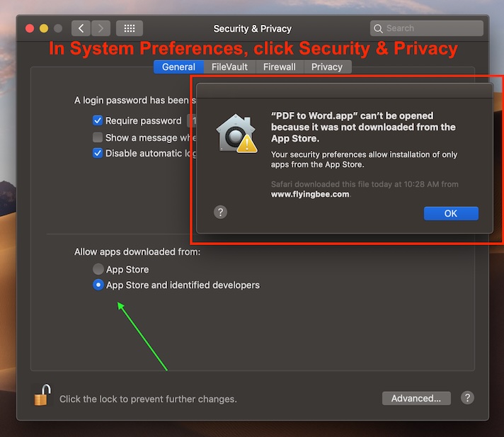Toggle the Require password checkbox
Image resolution: width=504 pixels, height=437 pixels.
pos(98,120)
